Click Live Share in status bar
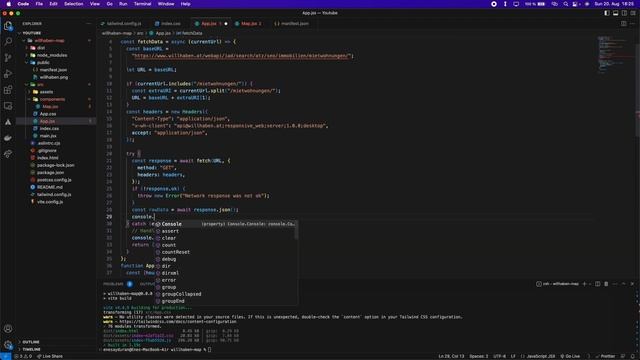The width and height of the screenshot is (640, 360). tap(50, 356)
